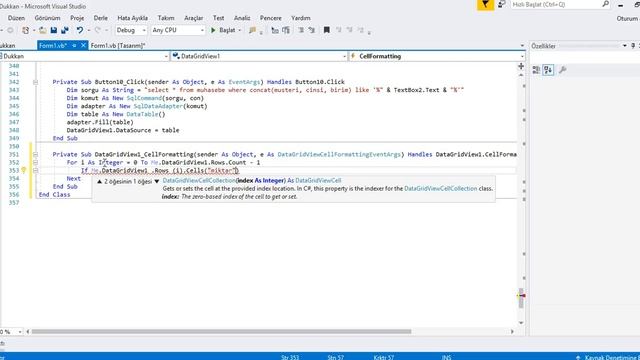Open the Proje menu
This screenshot has width=640, height=360.
click(x=77, y=18)
